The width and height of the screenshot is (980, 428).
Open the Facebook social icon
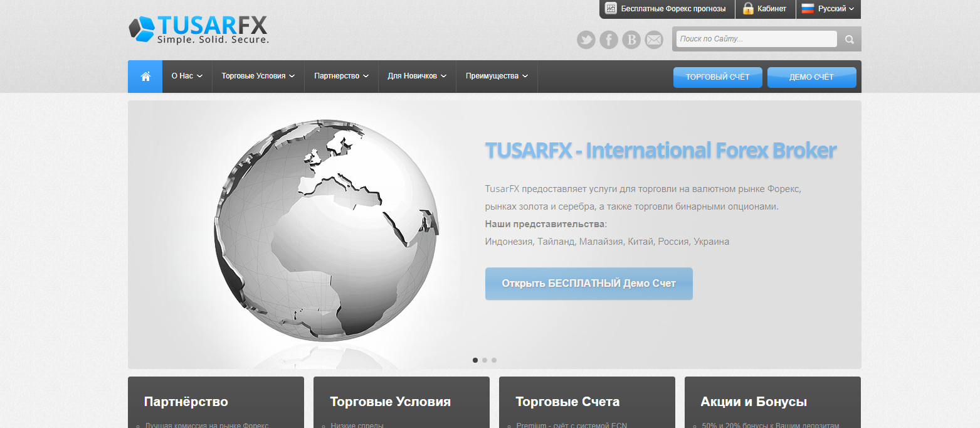pyautogui.click(x=608, y=40)
